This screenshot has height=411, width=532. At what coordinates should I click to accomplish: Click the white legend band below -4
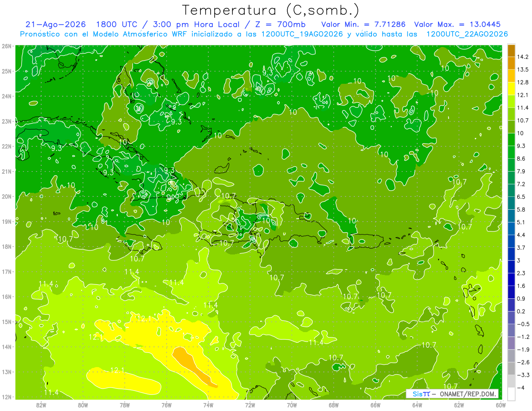pos(511,394)
